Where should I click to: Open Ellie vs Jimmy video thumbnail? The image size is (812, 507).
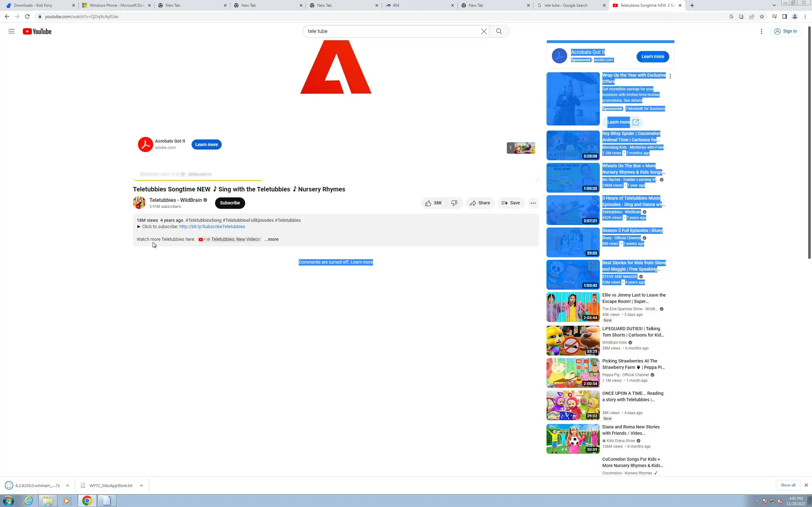point(573,307)
